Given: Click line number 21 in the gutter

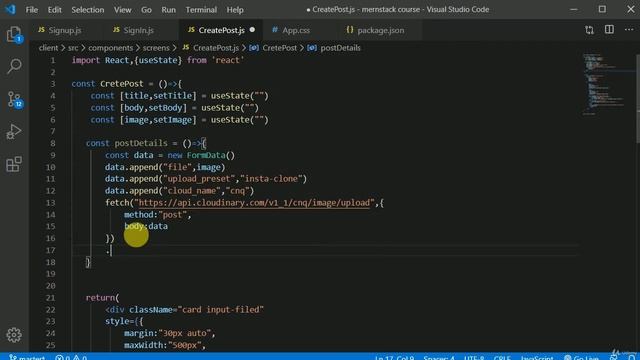Looking at the screenshot, I should pos(50,298).
